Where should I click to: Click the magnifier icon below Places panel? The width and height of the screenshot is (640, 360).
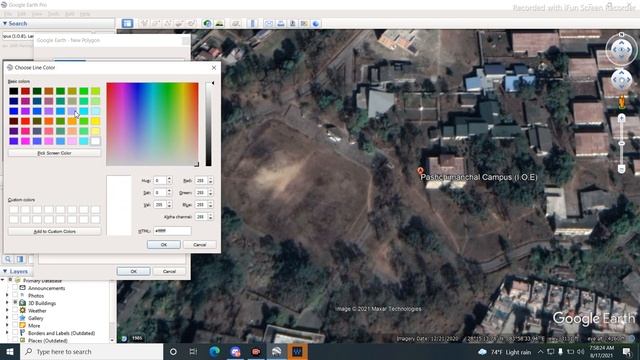point(8,259)
